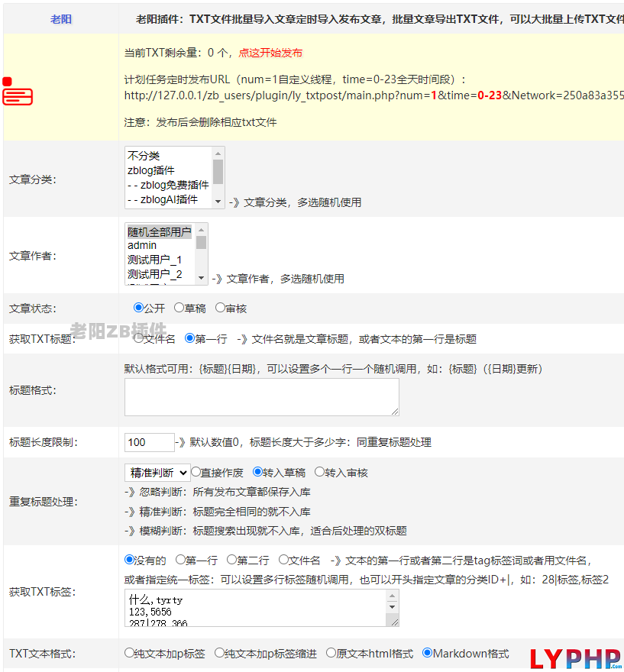Click the author list's up scroll arrow
The height and width of the screenshot is (672, 624).
[x=202, y=230]
